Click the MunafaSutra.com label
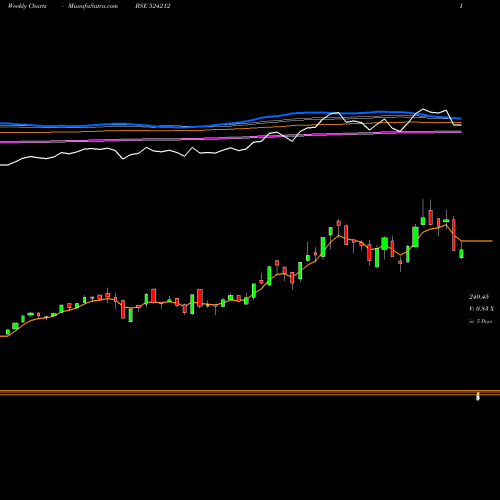The height and width of the screenshot is (500, 500). coord(93,6)
